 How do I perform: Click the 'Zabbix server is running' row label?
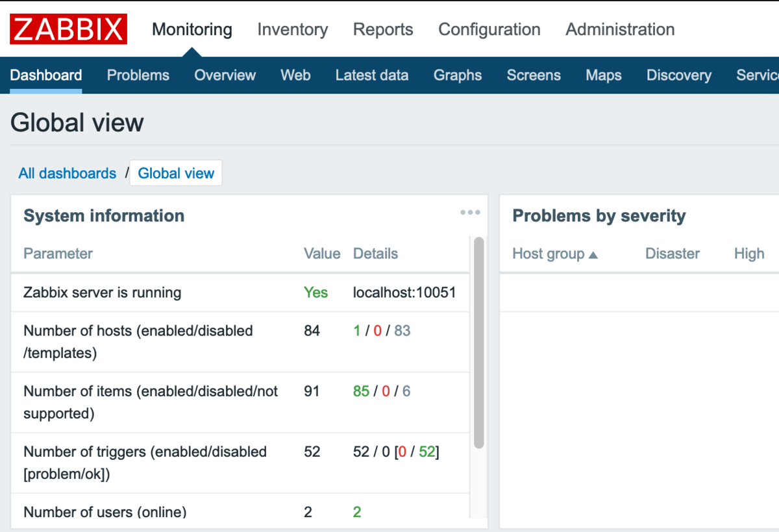point(103,293)
